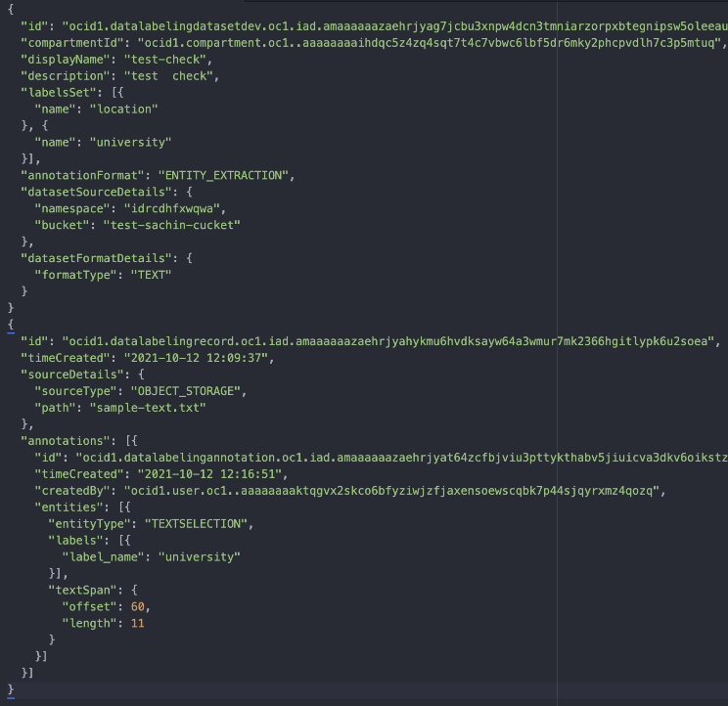Click the "displayName" key

coord(65,60)
